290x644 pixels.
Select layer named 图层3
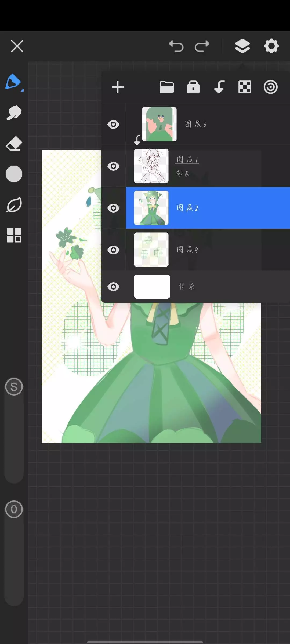point(196,124)
